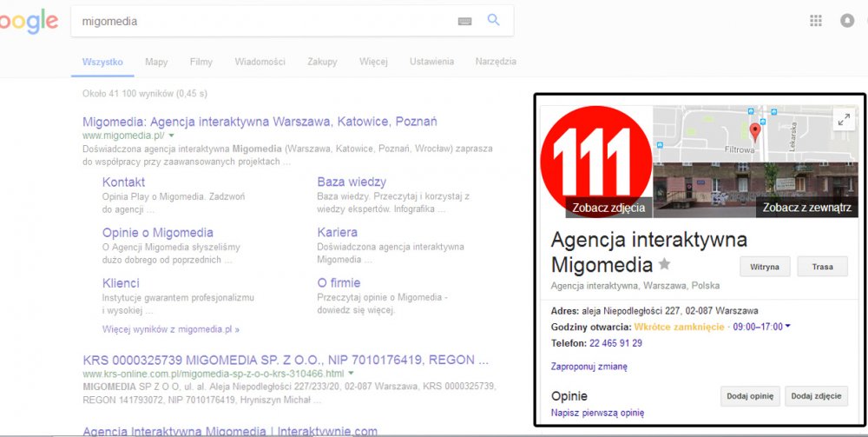Open the Migomedia: Agencja interaktywna result title
Viewport: 868px width, 437px height.
[x=260, y=122]
